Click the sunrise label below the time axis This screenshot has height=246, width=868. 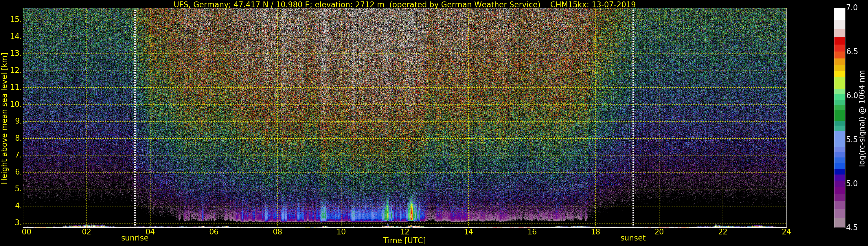[135, 238]
